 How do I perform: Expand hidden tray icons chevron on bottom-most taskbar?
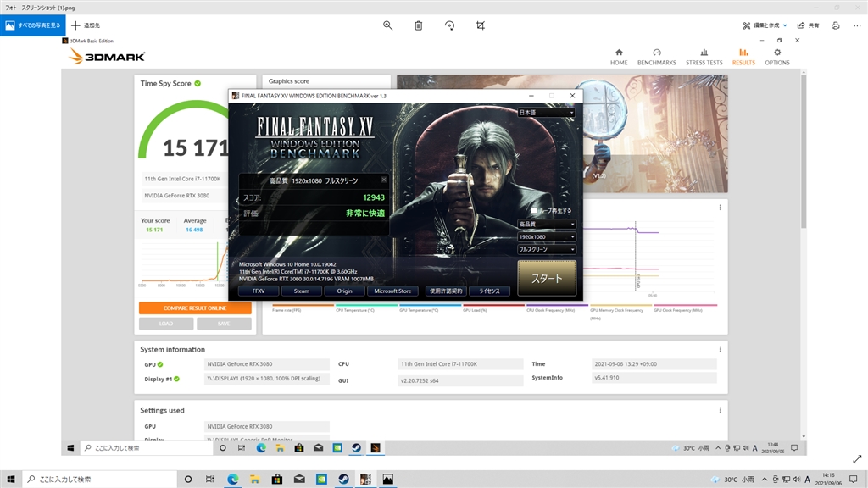pos(765,480)
